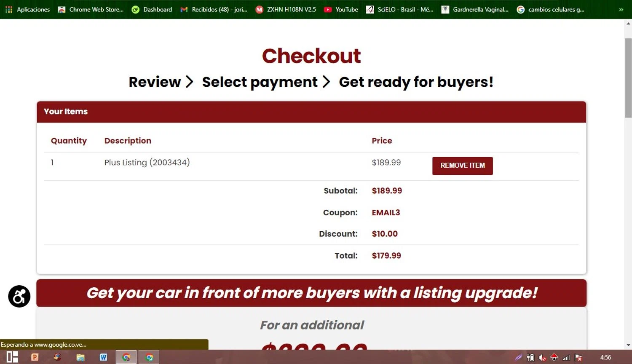
Task: Click the page scrollbar thumb
Action: pyautogui.click(x=628, y=78)
